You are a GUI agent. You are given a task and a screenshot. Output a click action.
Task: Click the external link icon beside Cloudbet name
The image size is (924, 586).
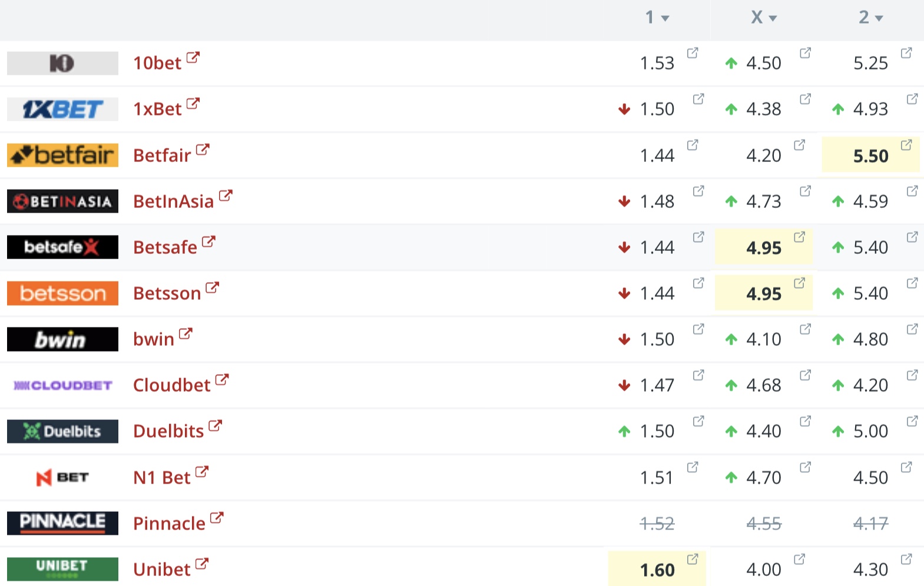(x=222, y=380)
